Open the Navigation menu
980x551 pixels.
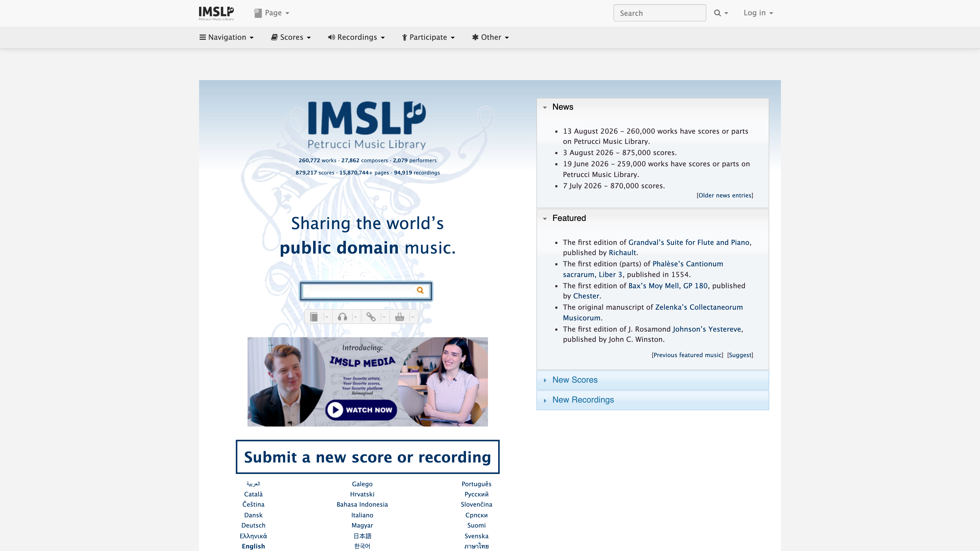coord(226,37)
